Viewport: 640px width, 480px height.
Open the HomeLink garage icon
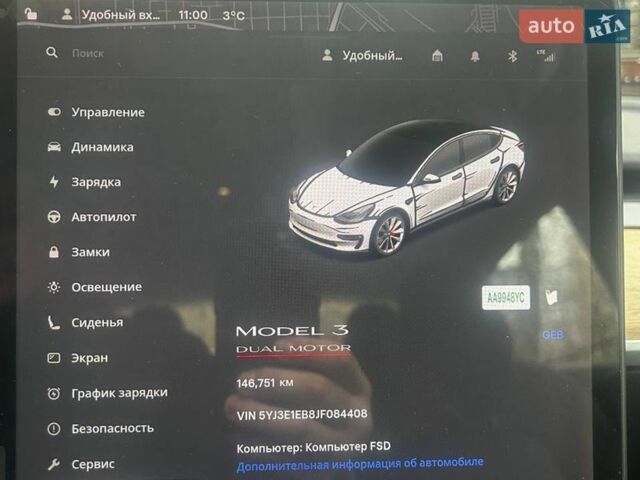[437, 56]
